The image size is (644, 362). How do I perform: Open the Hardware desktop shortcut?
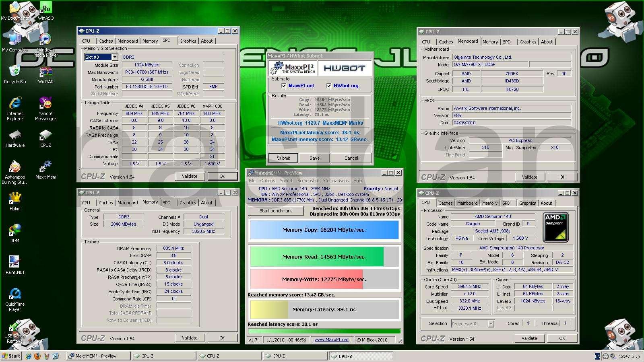(15, 138)
